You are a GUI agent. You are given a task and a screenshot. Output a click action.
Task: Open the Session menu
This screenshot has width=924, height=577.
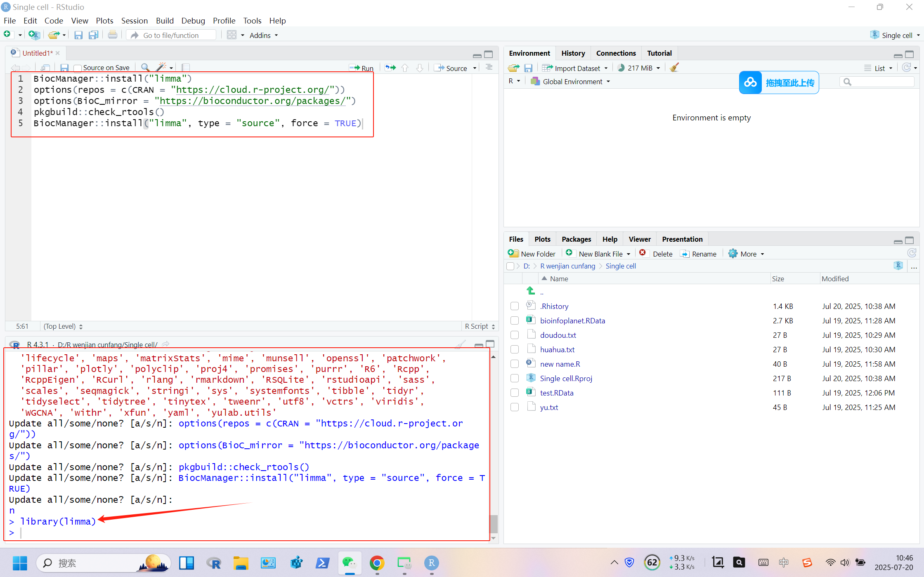tap(134, 21)
